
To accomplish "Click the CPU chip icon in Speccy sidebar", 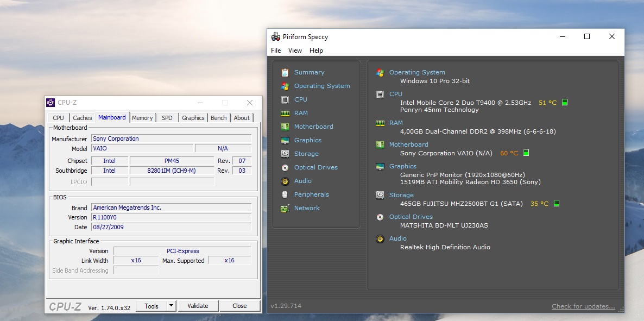I will [285, 99].
